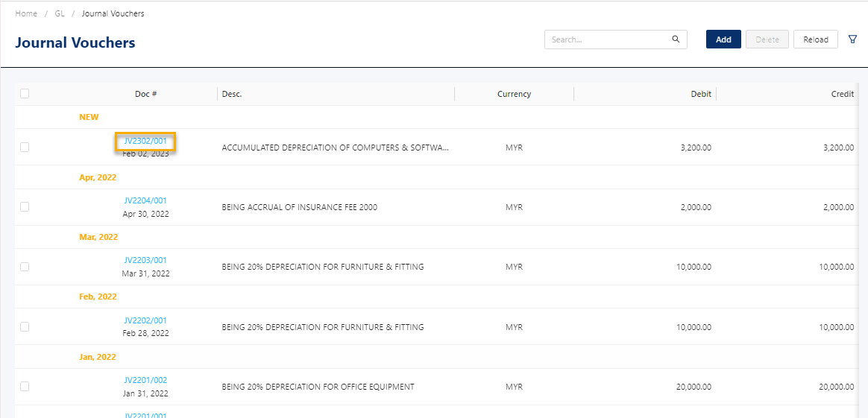Select the Apr, 2022 group heading
The width and height of the screenshot is (868, 418).
98,177
